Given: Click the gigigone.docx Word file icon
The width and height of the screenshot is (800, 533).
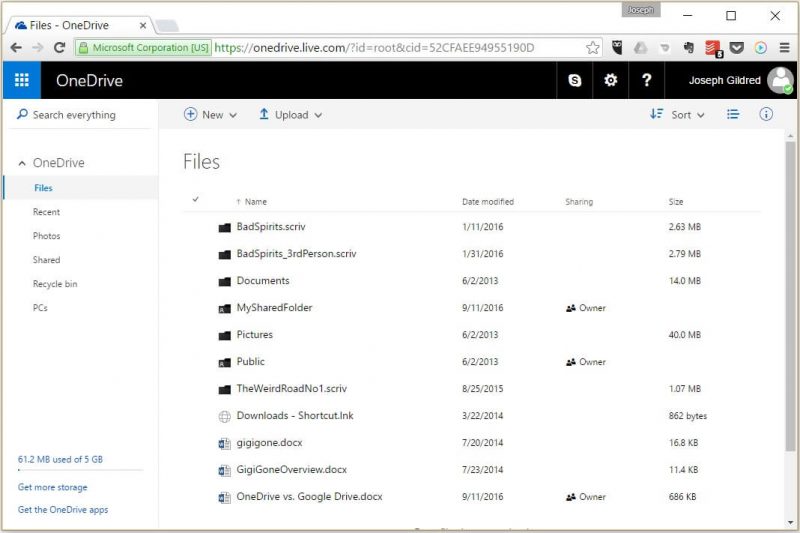Looking at the screenshot, I should (x=224, y=444).
